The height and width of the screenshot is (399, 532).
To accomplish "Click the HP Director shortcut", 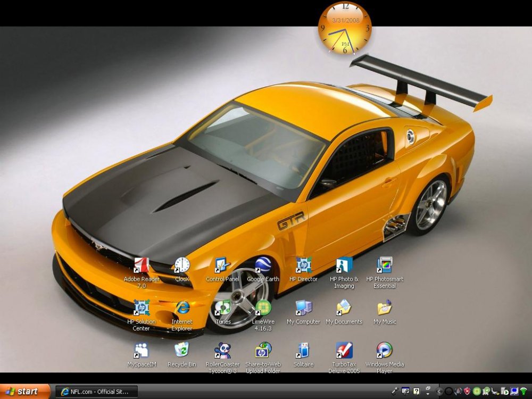I will click(303, 265).
